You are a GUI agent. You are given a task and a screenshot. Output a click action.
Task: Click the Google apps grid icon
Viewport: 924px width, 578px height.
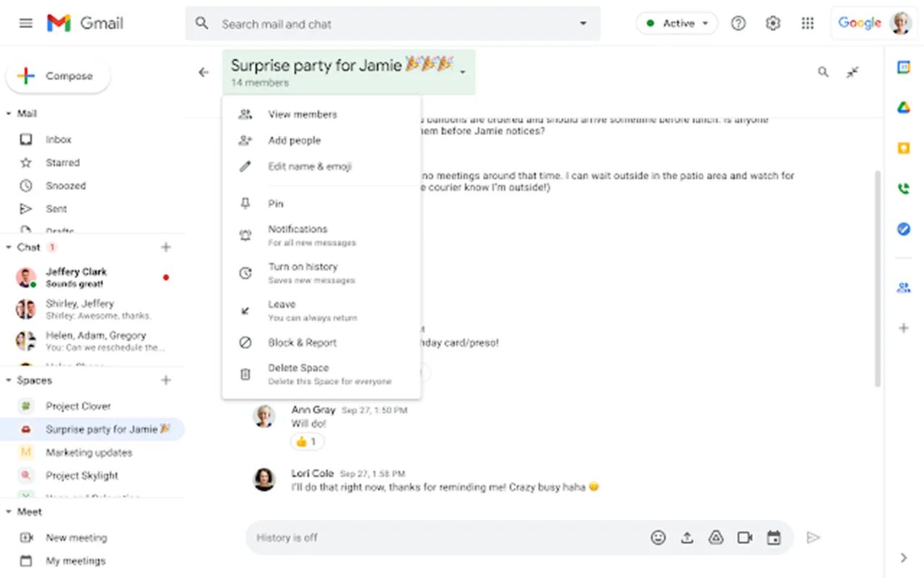coord(808,22)
